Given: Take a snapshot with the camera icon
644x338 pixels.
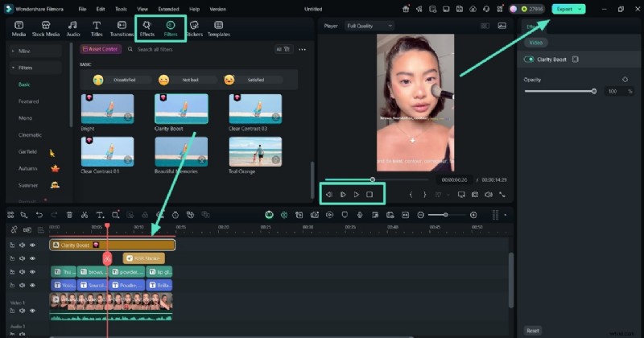Looking at the screenshot, I should [x=475, y=194].
